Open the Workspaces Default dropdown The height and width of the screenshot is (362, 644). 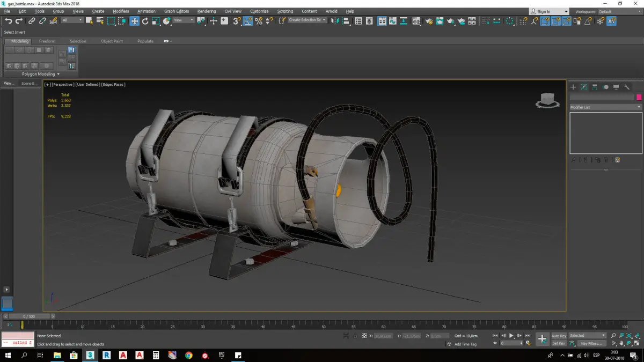619,11
